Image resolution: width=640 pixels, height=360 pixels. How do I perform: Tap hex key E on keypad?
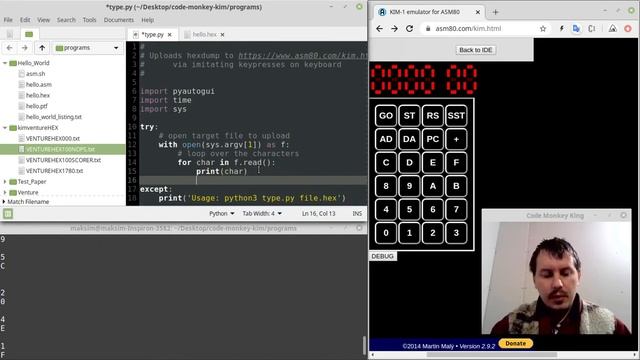click(433, 162)
